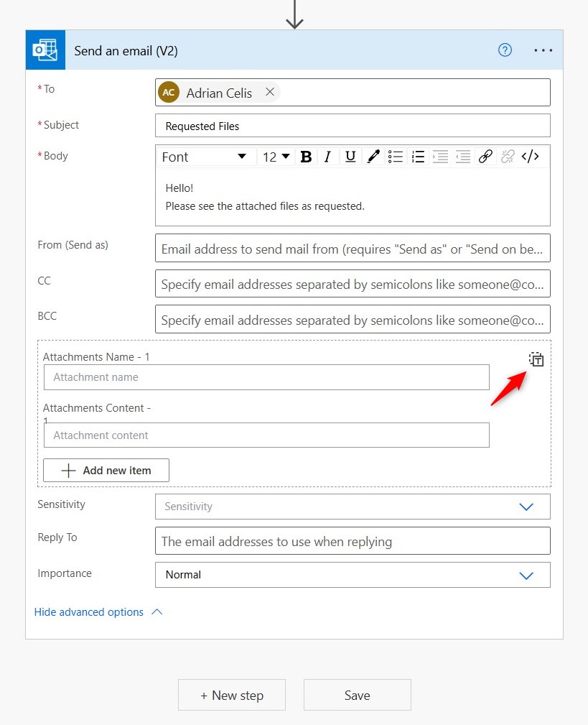
Task: Insert a bulleted list in body
Action: click(x=396, y=157)
